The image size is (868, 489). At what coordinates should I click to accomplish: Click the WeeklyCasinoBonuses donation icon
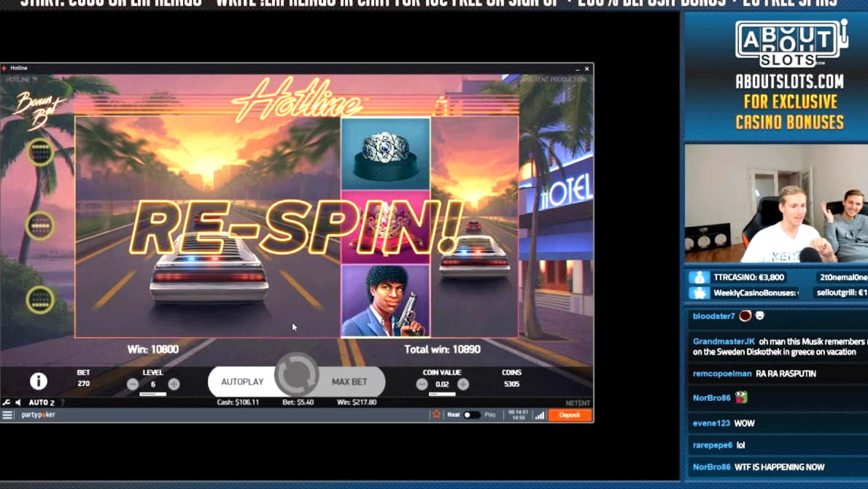click(x=699, y=293)
